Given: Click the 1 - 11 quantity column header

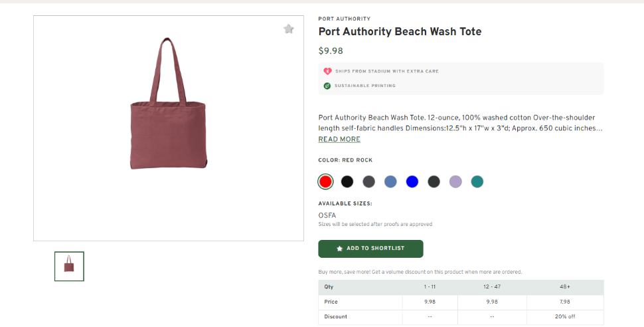Looking at the screenshot, I should pyautogui.click(x=430, y=286).
